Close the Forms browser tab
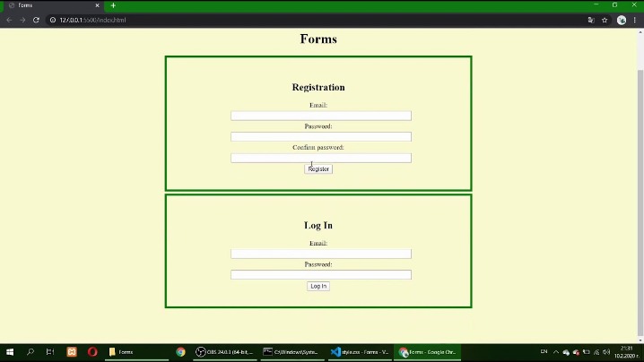Viewport: 644px width, 362px height. click(x=98, y=5)
